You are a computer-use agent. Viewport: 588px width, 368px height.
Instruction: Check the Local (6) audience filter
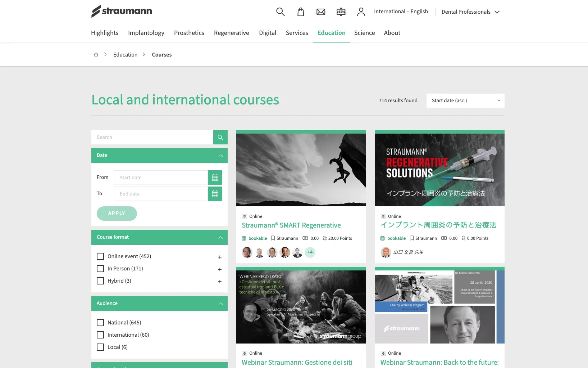100,347
